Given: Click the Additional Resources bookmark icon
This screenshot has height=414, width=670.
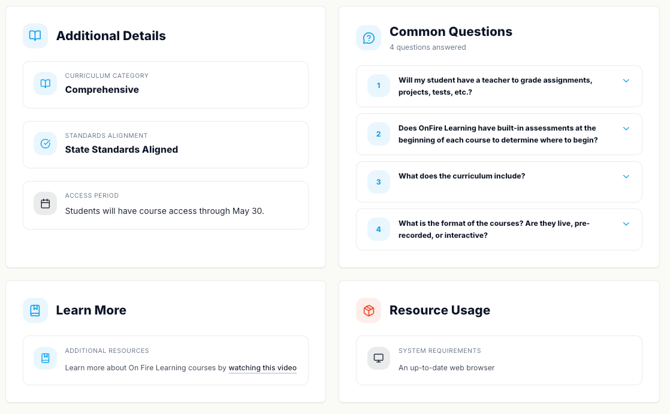Looking at the screenshot, I should [45, 358].
